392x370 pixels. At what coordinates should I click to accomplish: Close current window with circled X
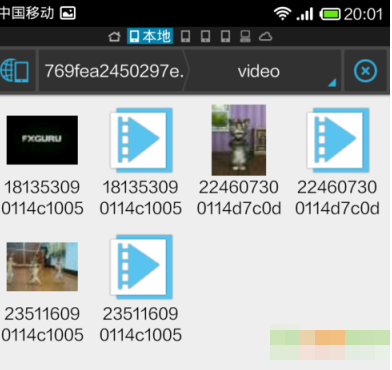click(x=365, y=71)
